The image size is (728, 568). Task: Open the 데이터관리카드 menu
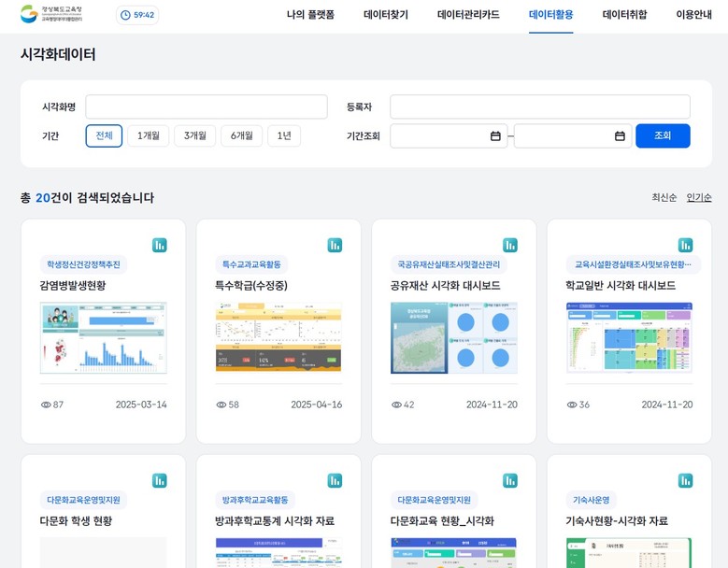(468, 15)
